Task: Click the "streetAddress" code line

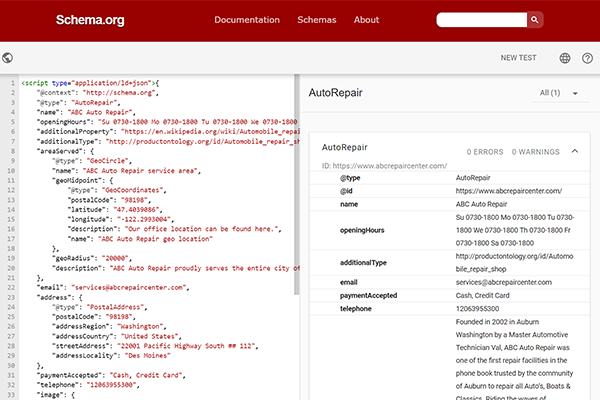Action: [155, 346]
